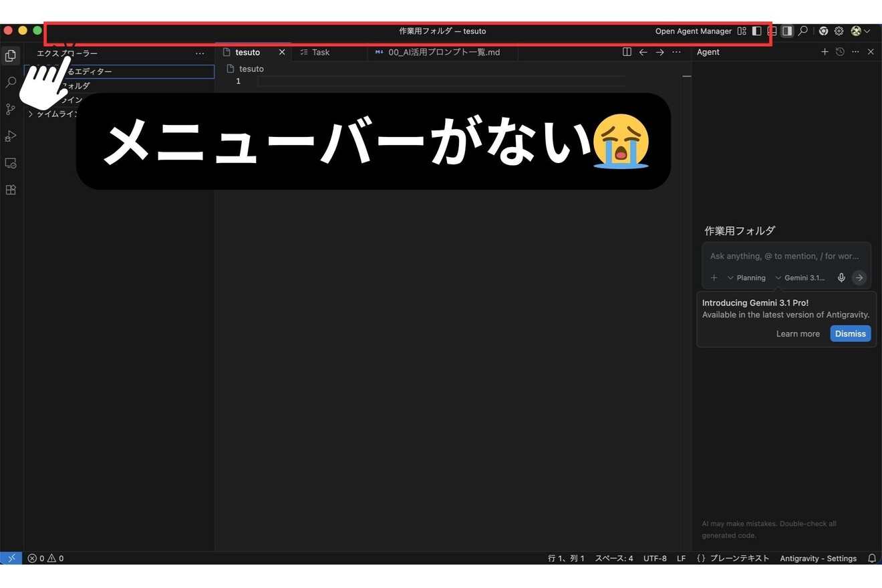Navigate back with the left arrow

[x=643, y=52]
